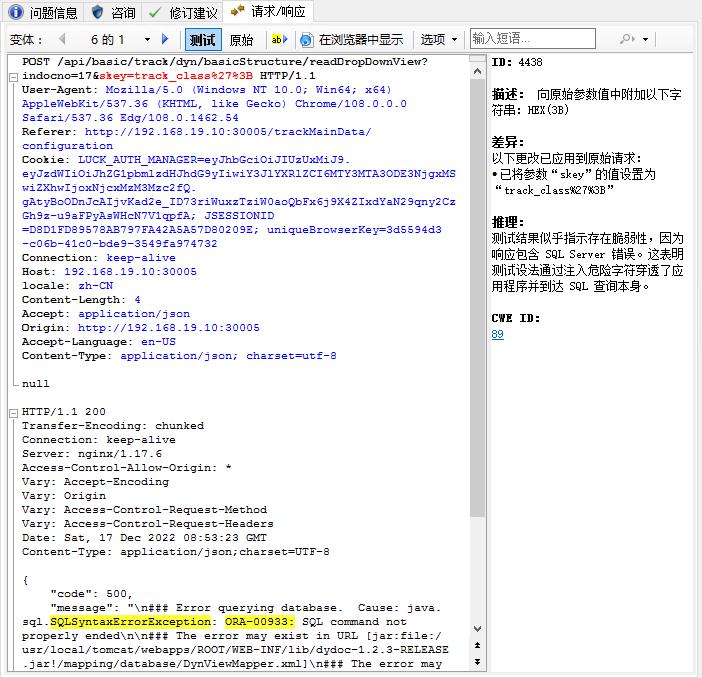Click the Date: Sat, 17 Dec 2022 header
This screenshot has height=678, width=702.
click(x=144, y=538)
